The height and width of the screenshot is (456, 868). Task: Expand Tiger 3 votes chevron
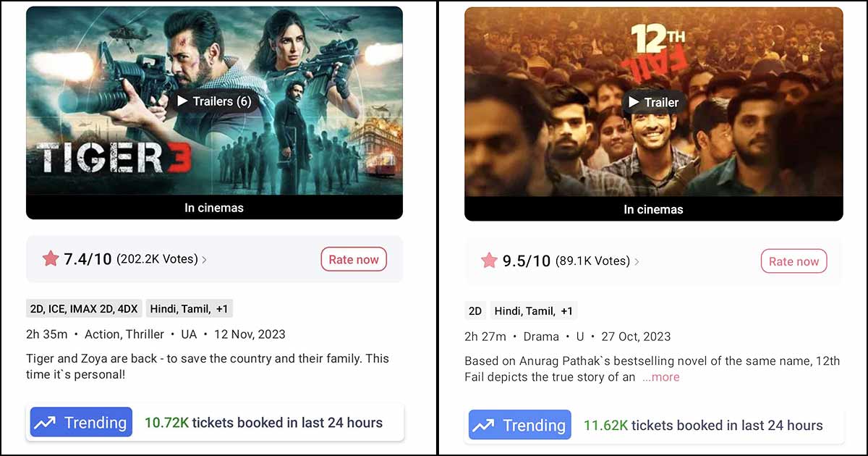(204, 260)
